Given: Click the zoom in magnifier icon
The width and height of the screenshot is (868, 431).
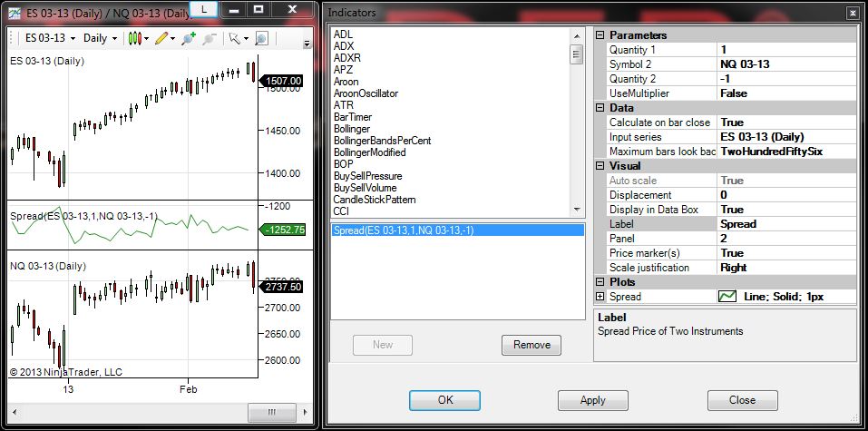Looking at the screenshot, I should pos(189,38).
